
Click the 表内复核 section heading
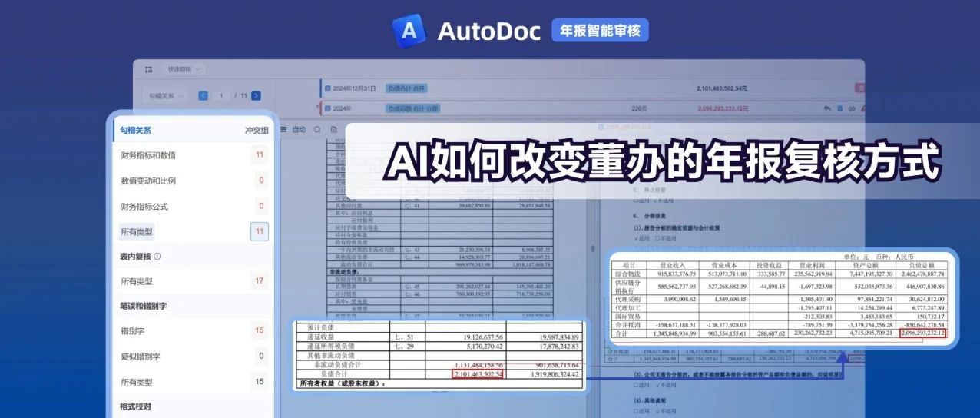click(136, 256)
